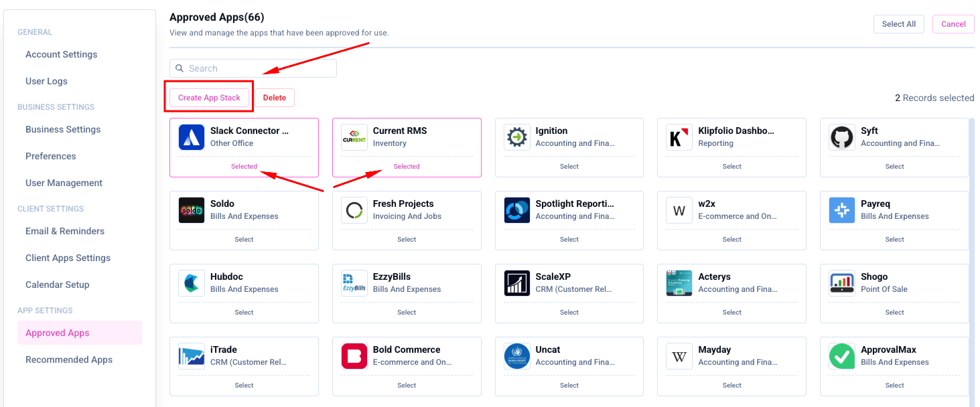This screenshot has height=407, width=980.
Task: Click the Slack Connector app icon
Action: point(192,137)
